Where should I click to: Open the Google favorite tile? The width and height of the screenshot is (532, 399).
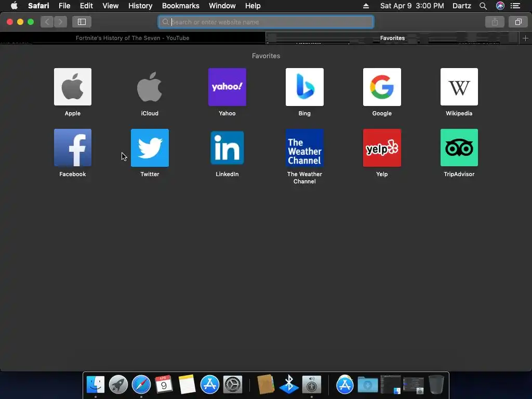point(382,87)
